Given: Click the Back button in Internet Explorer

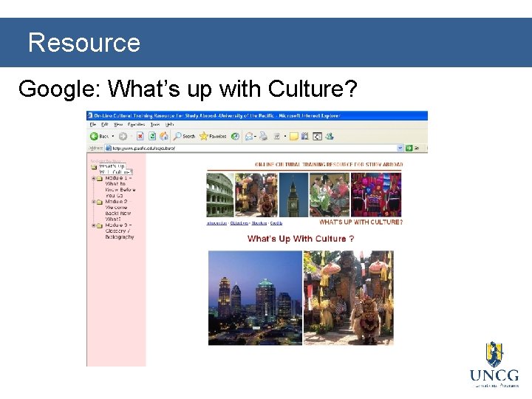Looking at the screenshot, I should [x=99, y=136].
